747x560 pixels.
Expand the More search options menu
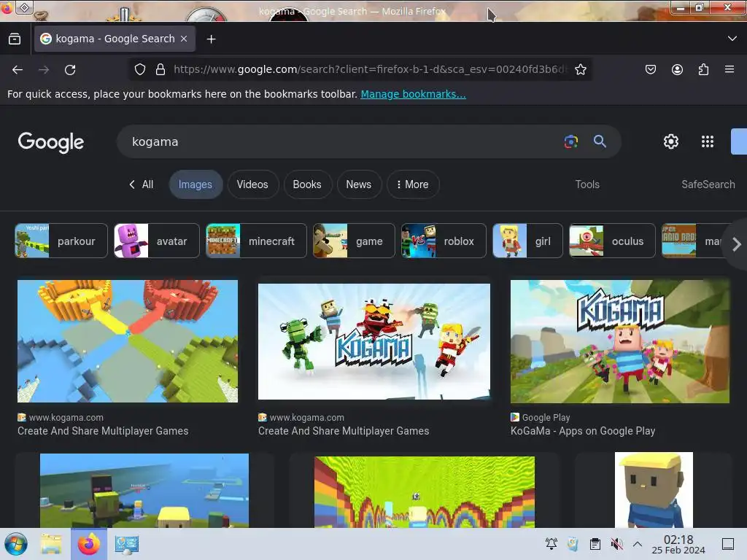[x=413, y=184]
